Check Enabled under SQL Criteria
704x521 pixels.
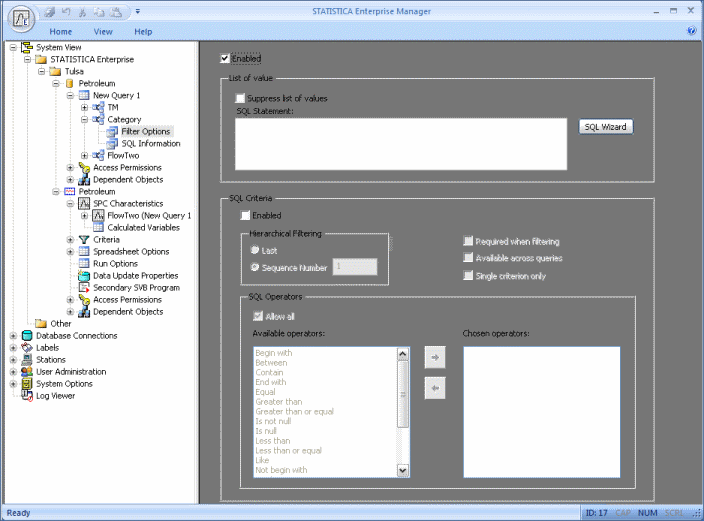click(246, 215)
